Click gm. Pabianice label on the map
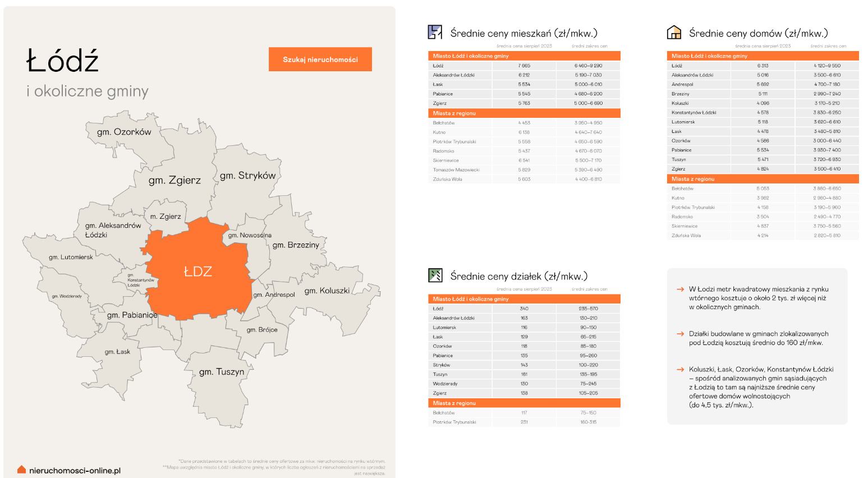Viewport: 868px width, 478px height. pyautogui.click(x=132, y=315)
